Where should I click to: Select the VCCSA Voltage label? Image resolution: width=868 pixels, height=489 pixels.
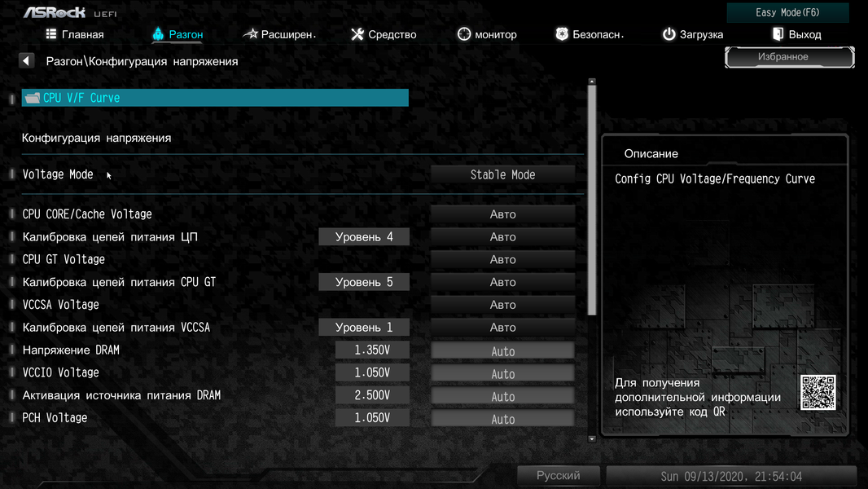(x=60, y=305)
